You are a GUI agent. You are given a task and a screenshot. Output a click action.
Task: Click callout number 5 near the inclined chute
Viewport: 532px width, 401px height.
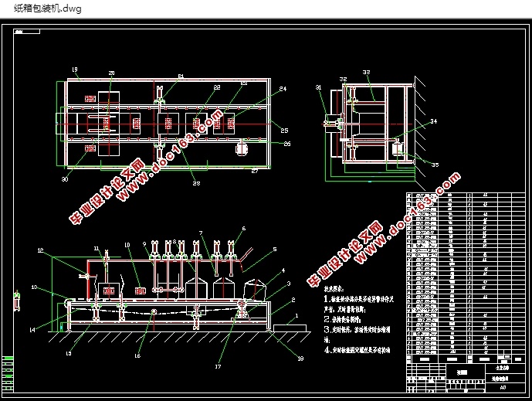[275, 250]
